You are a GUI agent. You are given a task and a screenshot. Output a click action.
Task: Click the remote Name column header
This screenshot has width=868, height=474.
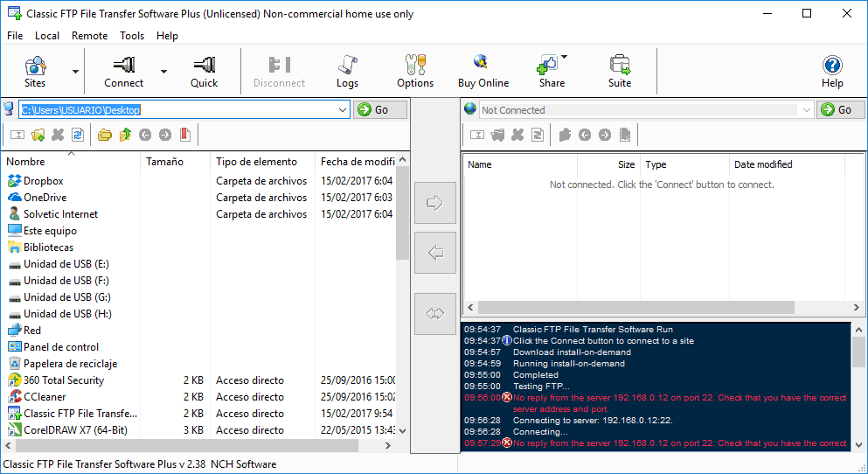point(520,164)
